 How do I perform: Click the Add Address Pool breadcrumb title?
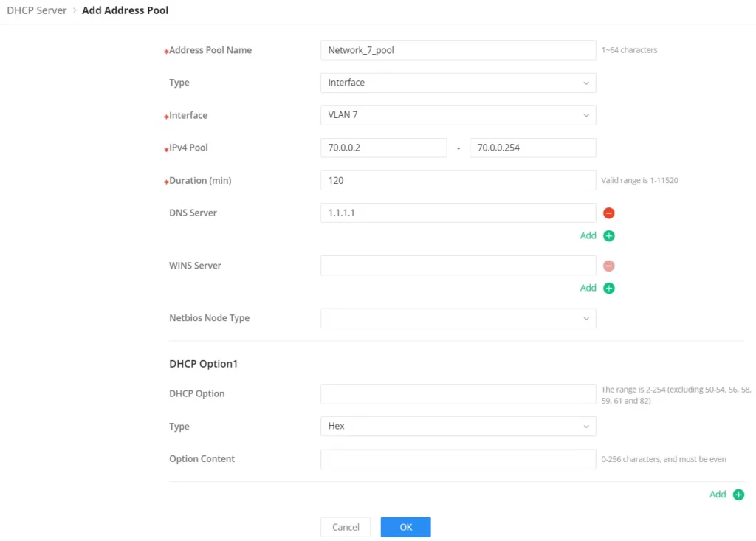126,10
